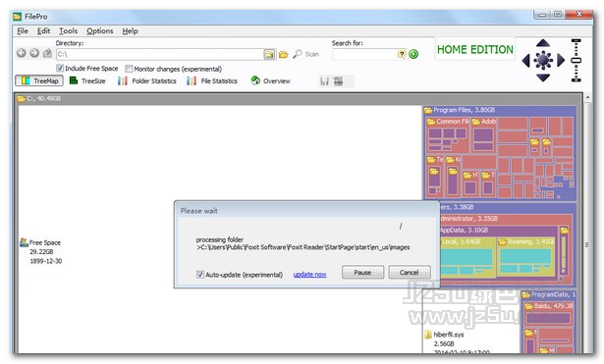Toggle Include Free Space checkbox

coord(60,68)
